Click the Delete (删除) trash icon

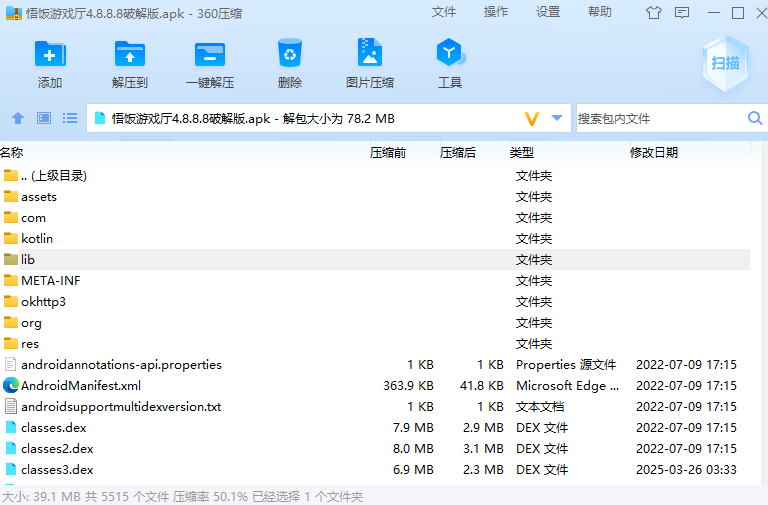pyautogui.click(x=290, y=53)
